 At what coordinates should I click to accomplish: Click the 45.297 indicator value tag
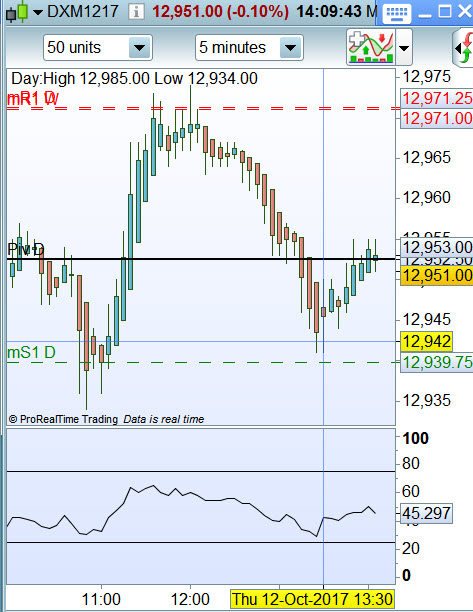coord(427,513)
